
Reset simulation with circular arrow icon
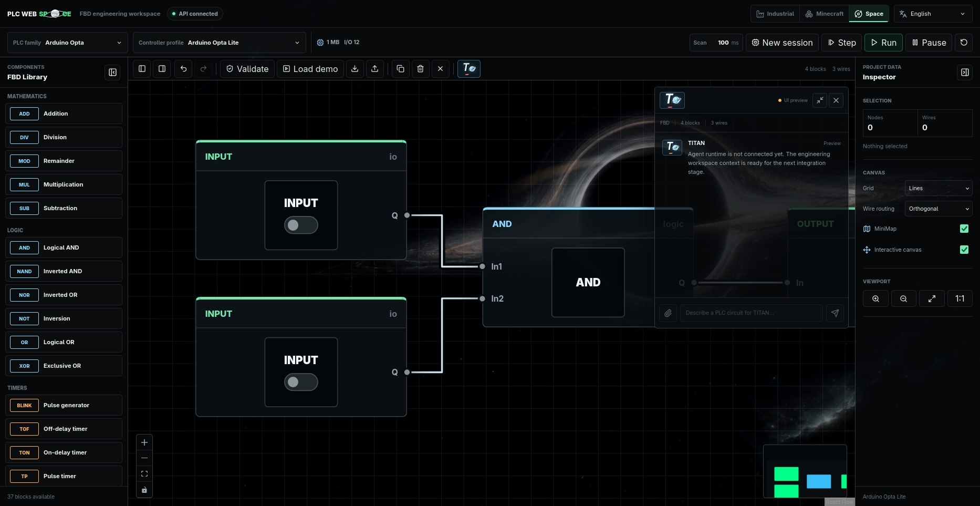pyautogui.click(x=964, y=43)
